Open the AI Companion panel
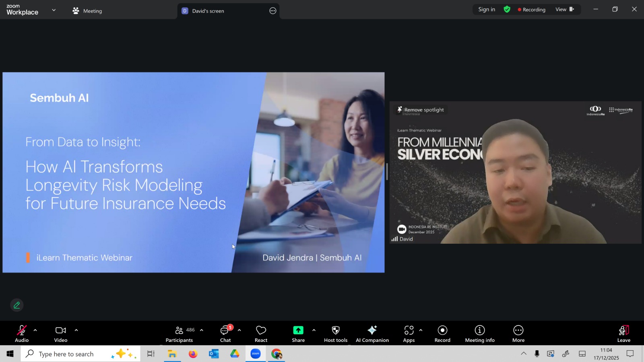 pos(372,333)
